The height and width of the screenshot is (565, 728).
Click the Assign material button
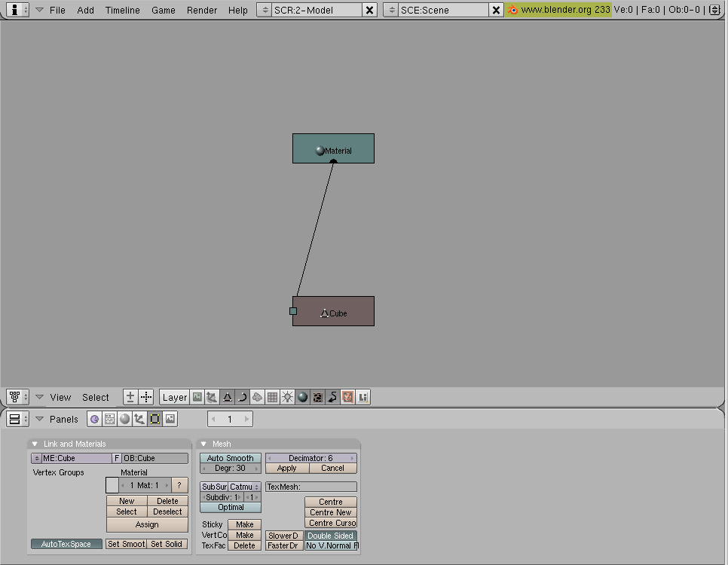click(147, 524)
